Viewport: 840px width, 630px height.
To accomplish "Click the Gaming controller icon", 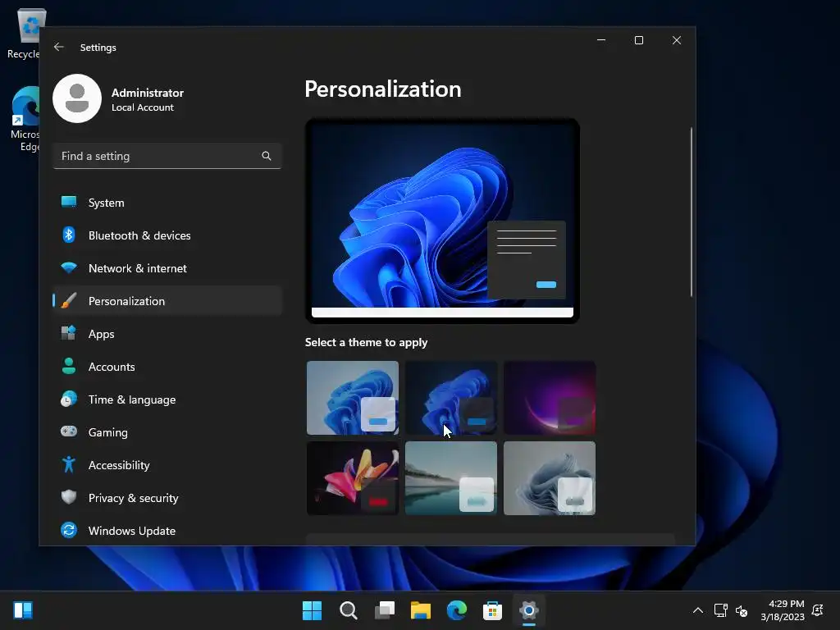I will (69, 431).
